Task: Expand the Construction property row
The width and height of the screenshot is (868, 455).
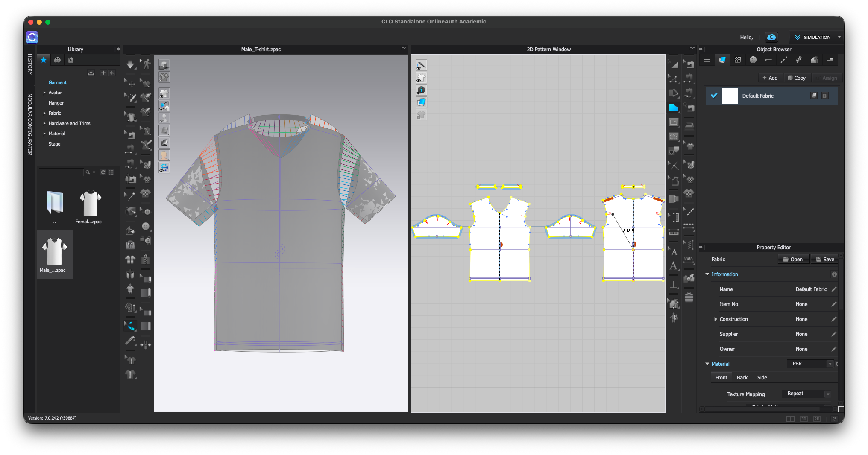Action: point(716,319)
